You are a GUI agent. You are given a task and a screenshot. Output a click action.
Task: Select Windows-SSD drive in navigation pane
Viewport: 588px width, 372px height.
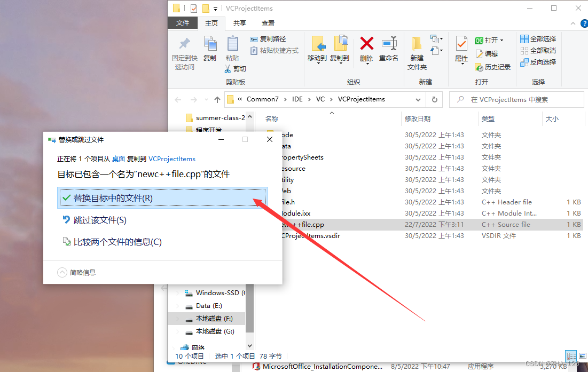tap(215, 293)
